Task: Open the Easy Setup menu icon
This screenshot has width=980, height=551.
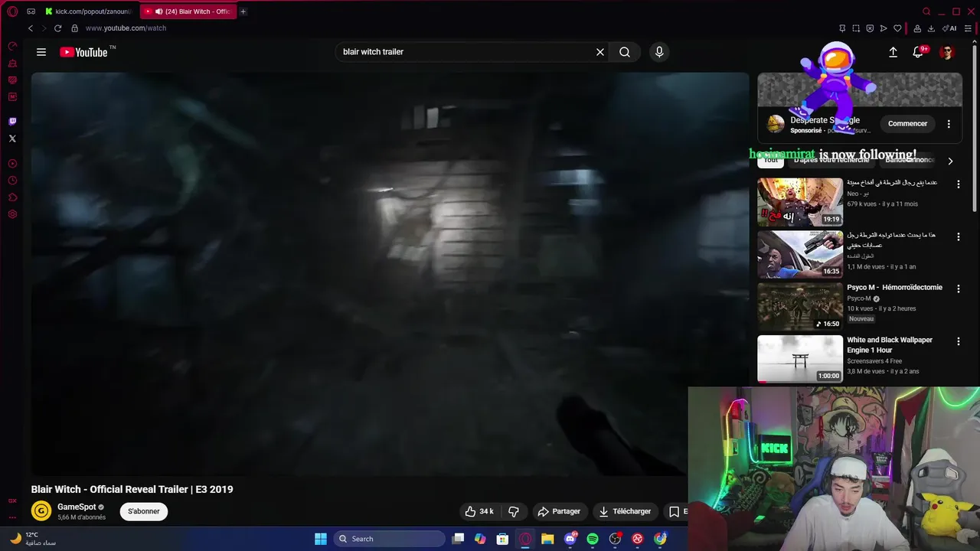Action: (x=968, y=28)
